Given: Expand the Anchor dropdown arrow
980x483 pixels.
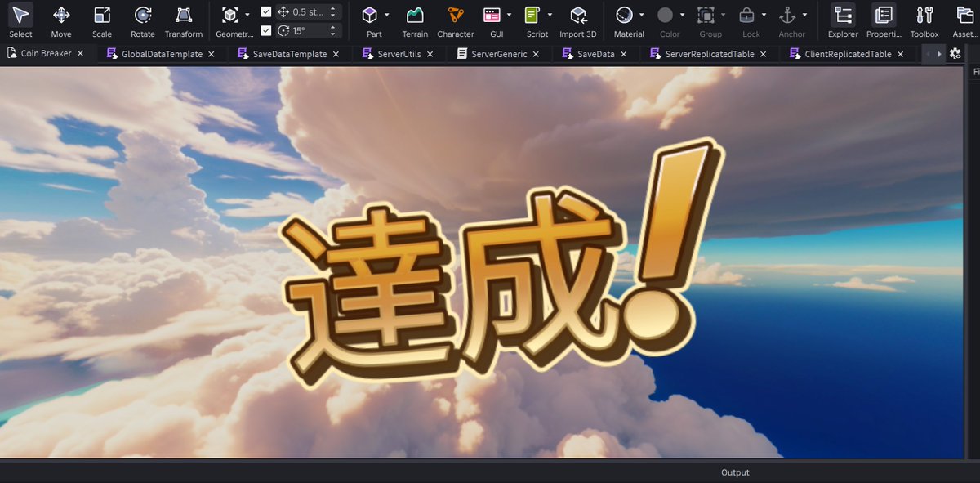Looking at the screenshot, I should click(x=805, y=15).
